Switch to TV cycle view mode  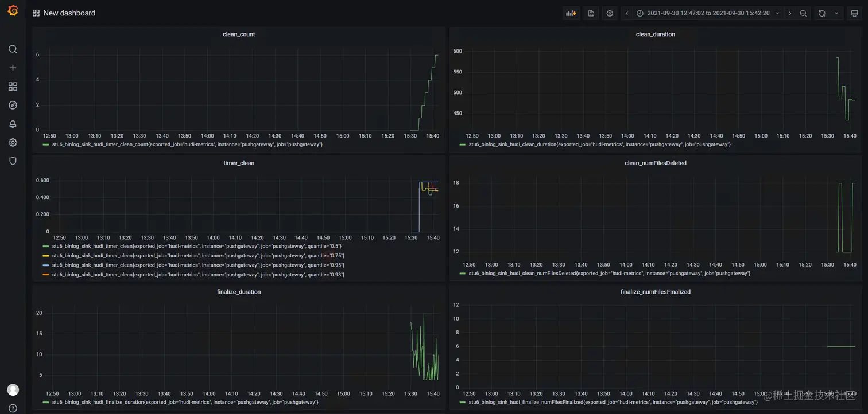854,13
